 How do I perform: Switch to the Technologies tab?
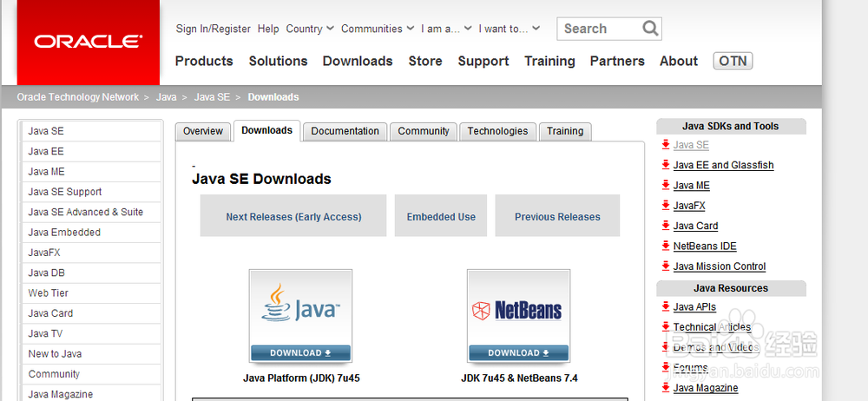(497, 131)
